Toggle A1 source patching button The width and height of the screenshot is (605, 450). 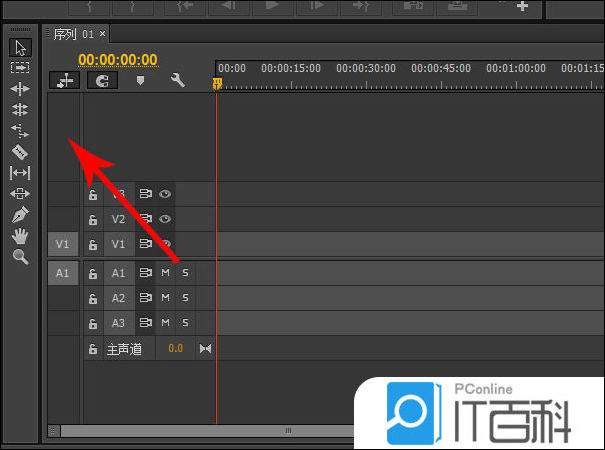(x=63, y=273)
